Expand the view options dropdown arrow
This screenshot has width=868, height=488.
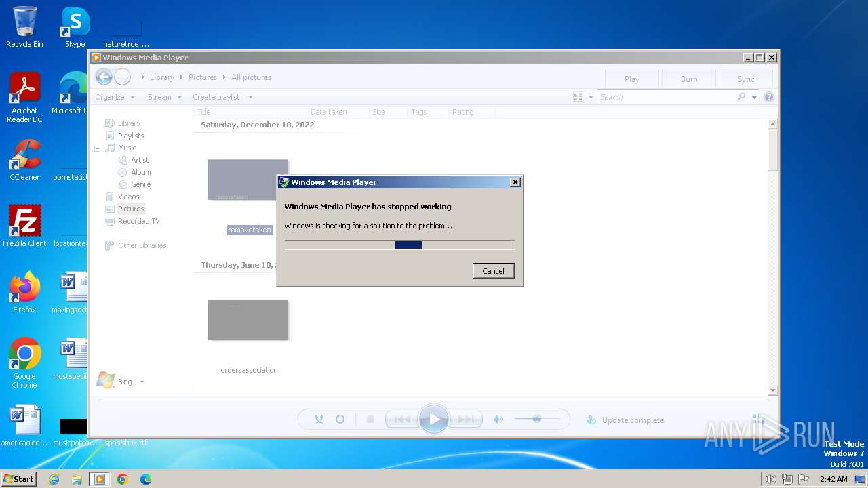click(591, 97)
